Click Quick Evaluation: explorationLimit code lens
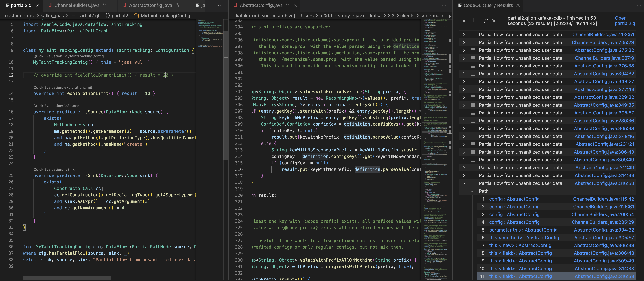The width and height of the screenshot is (644, 281). (x=63, y=87)
